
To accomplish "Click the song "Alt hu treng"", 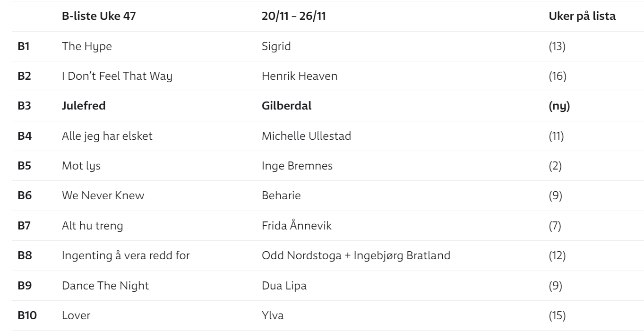I will [92, 226].
